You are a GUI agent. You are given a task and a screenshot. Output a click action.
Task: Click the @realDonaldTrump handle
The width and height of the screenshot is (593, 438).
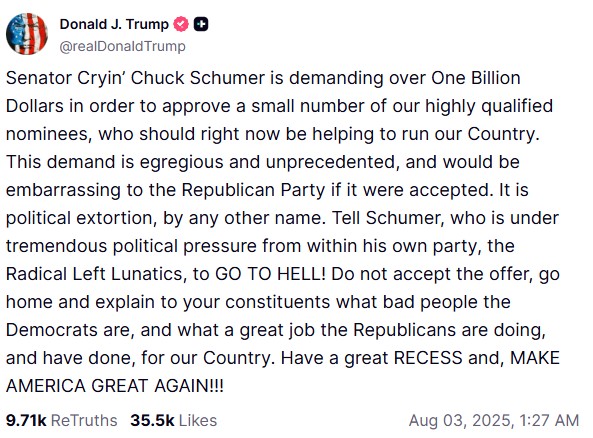(x=123, y=47)
